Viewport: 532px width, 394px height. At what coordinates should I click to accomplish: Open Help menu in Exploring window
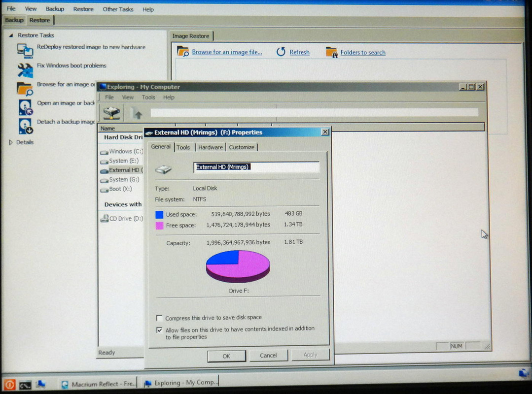(x=169, y=97)
